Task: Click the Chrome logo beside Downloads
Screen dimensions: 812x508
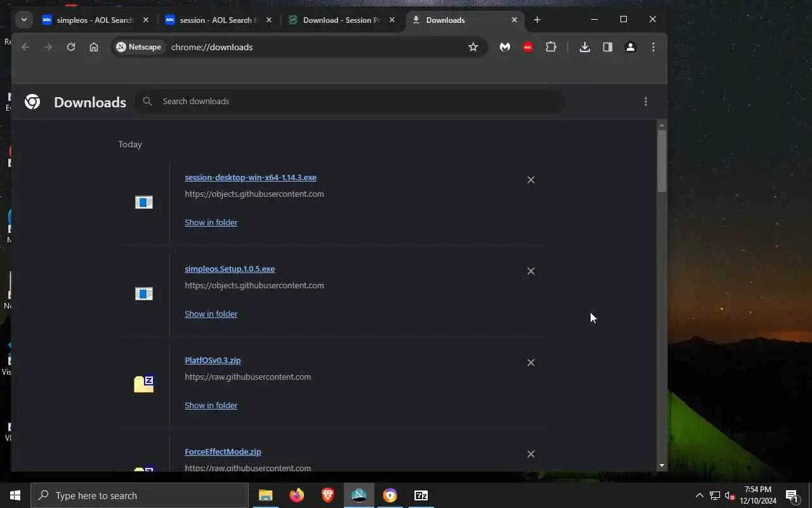Action: click(32, 102)
